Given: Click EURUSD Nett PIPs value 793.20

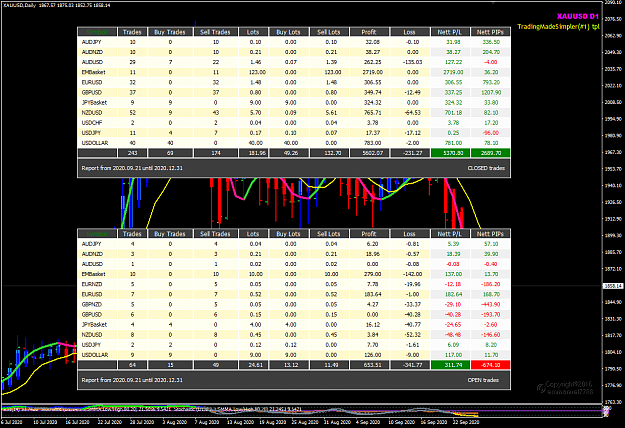Looking at the screenshot, I should pyautogui.click(x=491, y=82).
